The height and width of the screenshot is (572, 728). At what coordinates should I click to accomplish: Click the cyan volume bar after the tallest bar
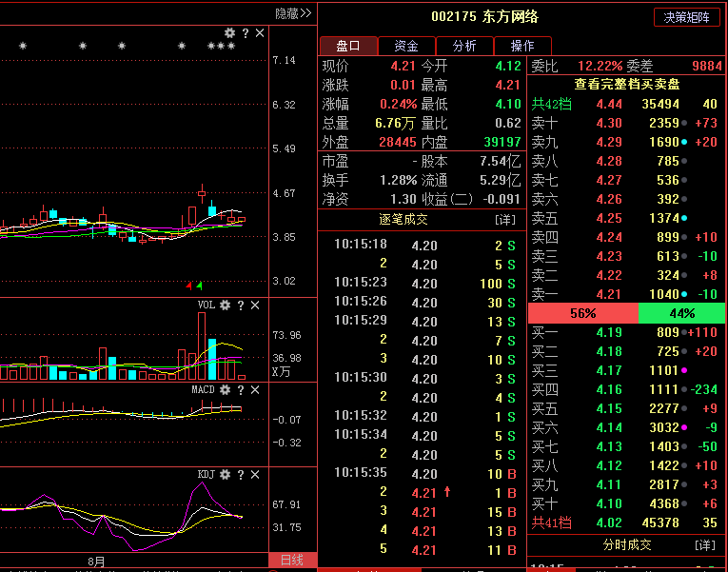point(212,360)
